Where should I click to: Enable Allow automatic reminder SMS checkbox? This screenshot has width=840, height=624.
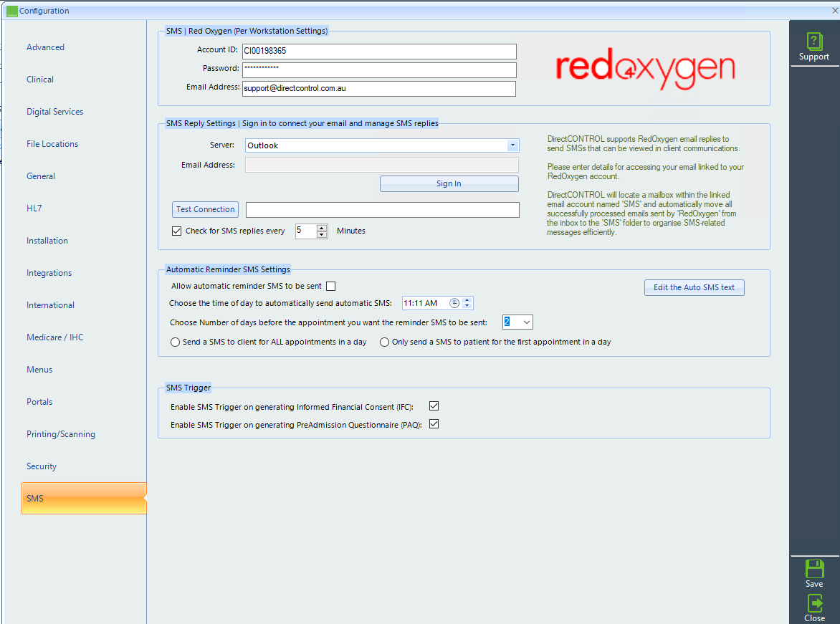point(330,286)
